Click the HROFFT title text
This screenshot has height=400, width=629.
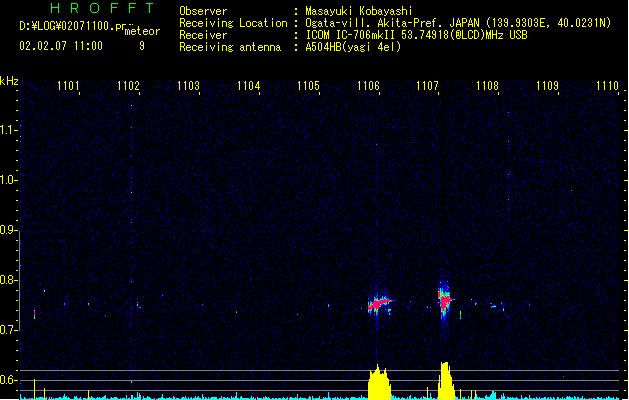click(x=102, y=8)
